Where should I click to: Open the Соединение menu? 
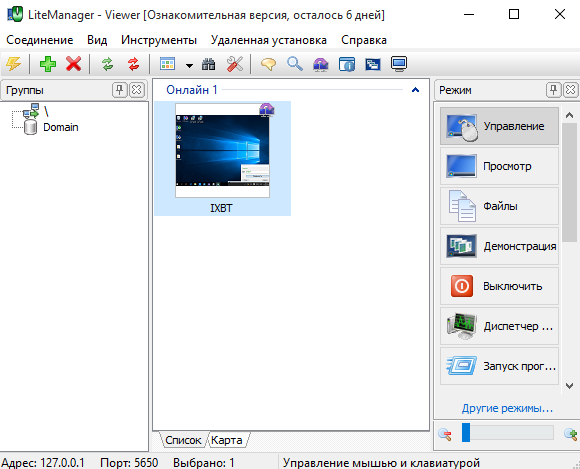(40, 40)
